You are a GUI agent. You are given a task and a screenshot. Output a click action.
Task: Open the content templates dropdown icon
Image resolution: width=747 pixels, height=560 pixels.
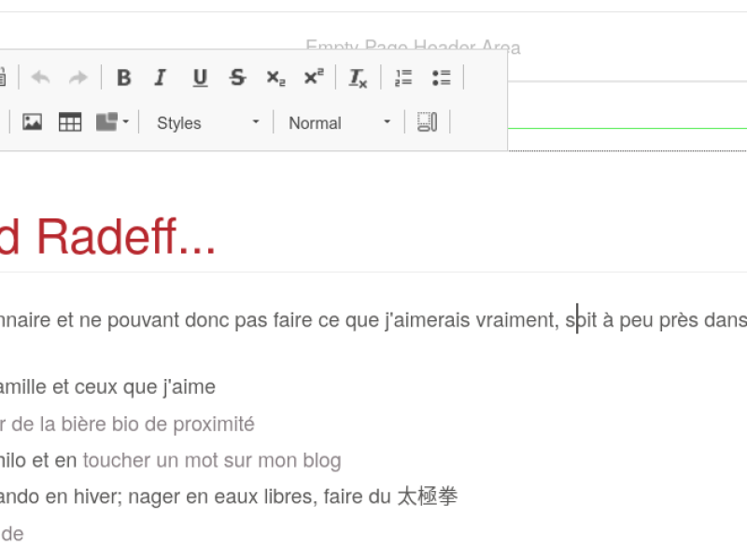tap(112, 122)
